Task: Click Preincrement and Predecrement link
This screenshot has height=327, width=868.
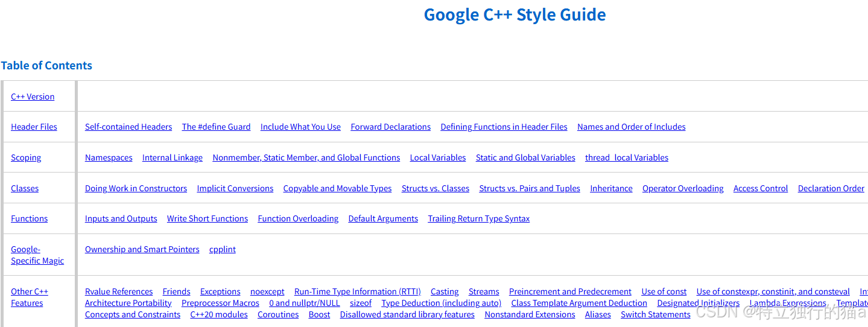Action: pos(570,291)
